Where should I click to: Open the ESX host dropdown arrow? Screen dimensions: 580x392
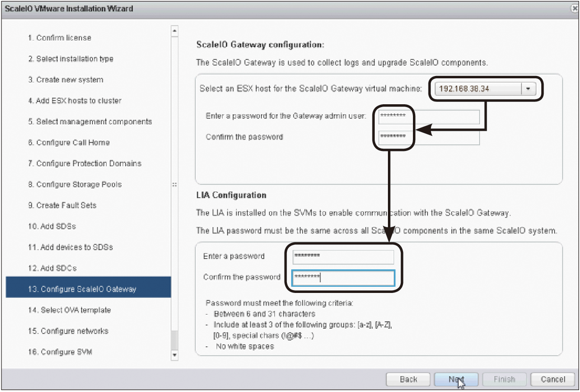tap(529, 89)
